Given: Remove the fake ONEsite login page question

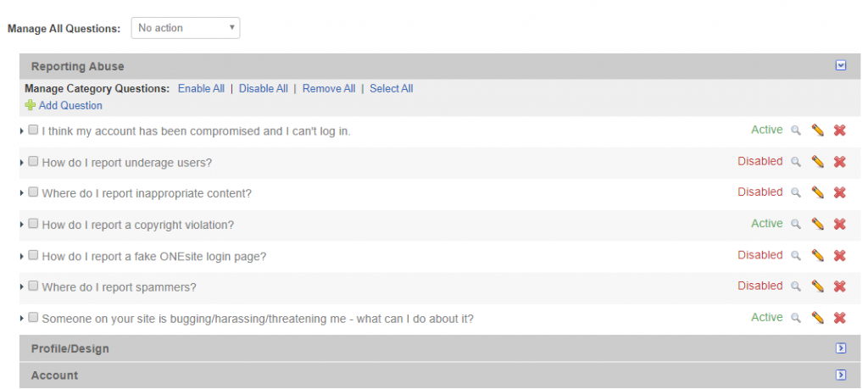Looking at the screenshot, I should pos(839,255).
